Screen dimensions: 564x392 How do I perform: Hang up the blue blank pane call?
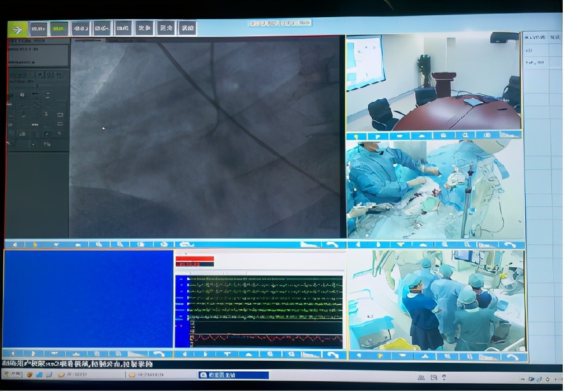[x=159, y=354]
